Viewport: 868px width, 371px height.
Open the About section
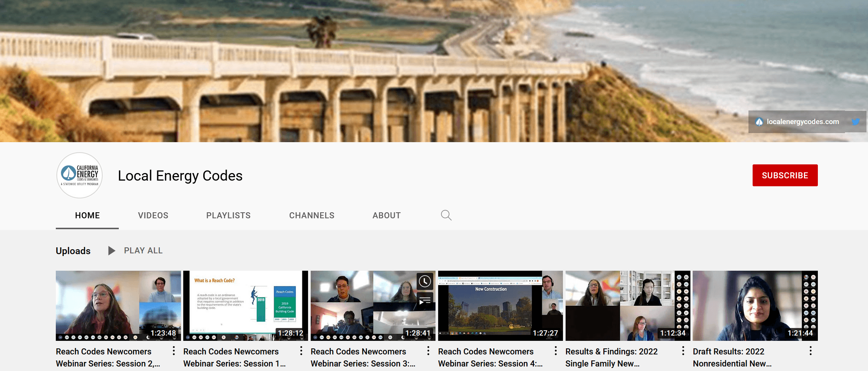(x=386, y=215)
